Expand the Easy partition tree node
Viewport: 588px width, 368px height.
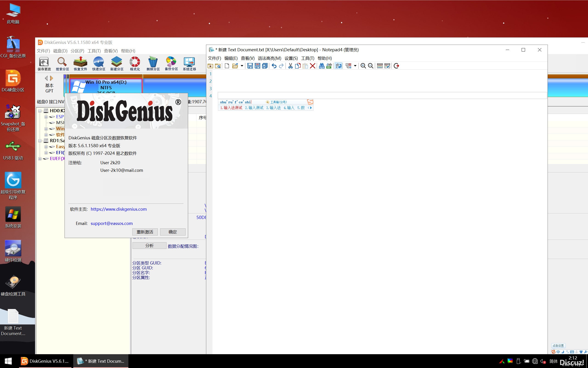point(46,147)
